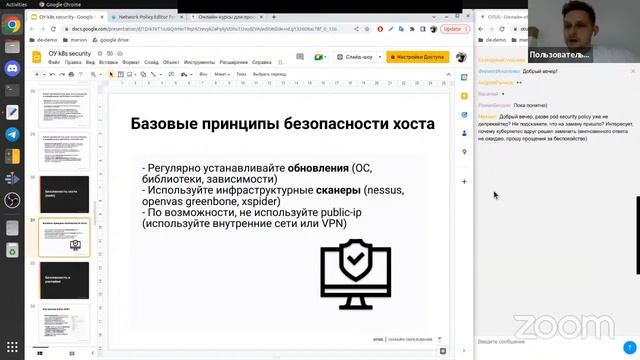Collapse the filmstrip using the bottom arrow
This screenshot has width=640, height=360.
coord(92,353)
